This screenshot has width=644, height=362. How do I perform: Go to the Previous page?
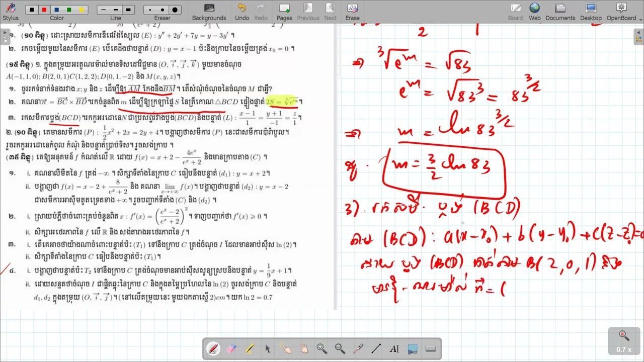308,12
